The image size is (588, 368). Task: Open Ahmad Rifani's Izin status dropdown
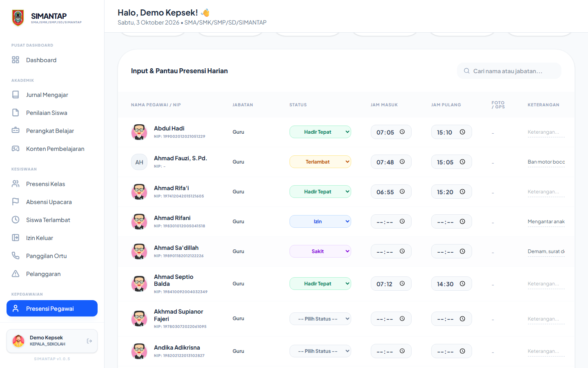point(320,221)
